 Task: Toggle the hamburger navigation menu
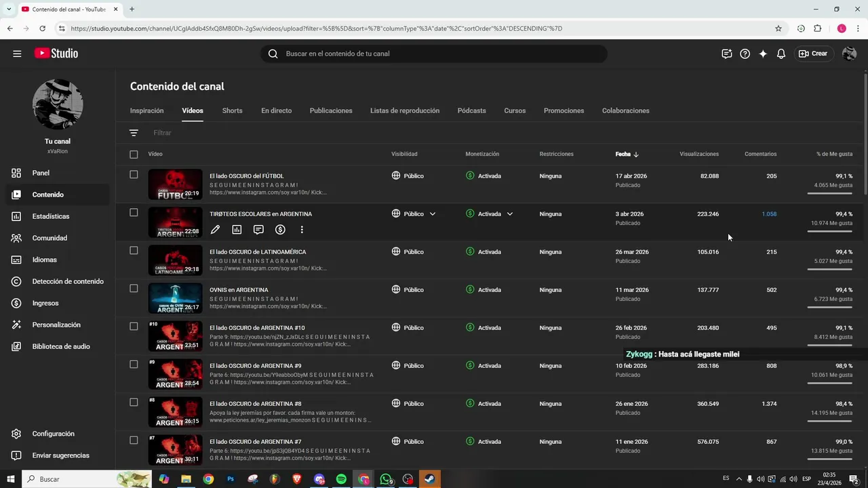point(17,54)
